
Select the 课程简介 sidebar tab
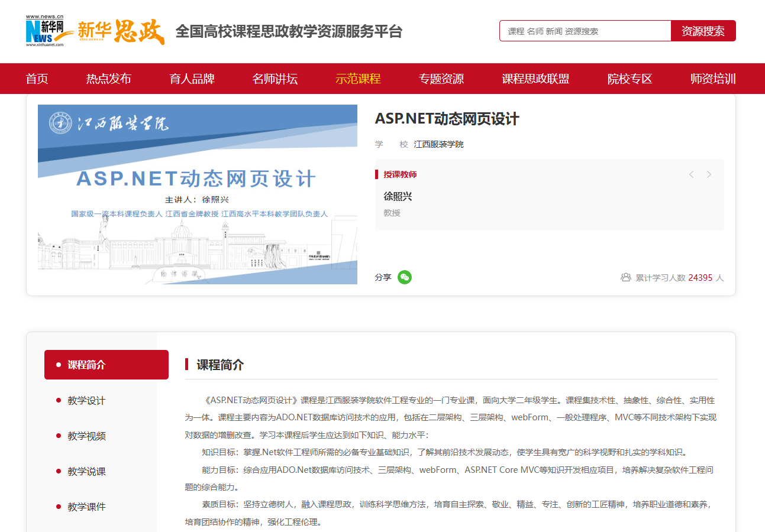pos(106,365)
